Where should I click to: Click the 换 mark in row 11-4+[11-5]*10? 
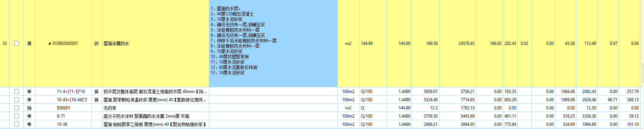(x=96, y=92)
